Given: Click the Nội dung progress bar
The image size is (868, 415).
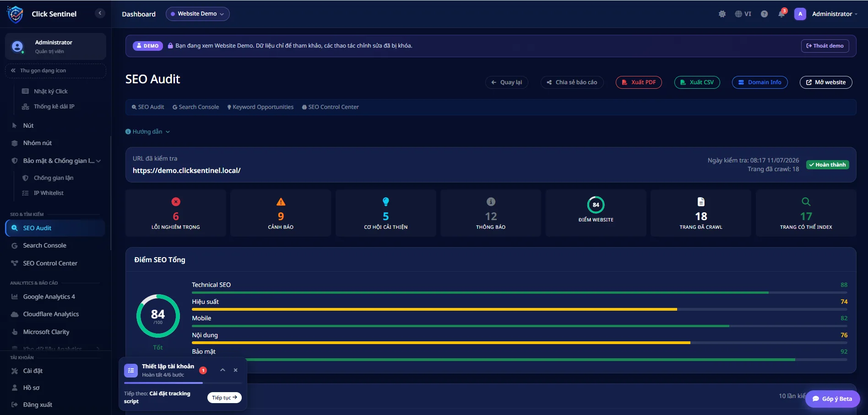Looking at the screenshot, I should [x=520, y=343].
